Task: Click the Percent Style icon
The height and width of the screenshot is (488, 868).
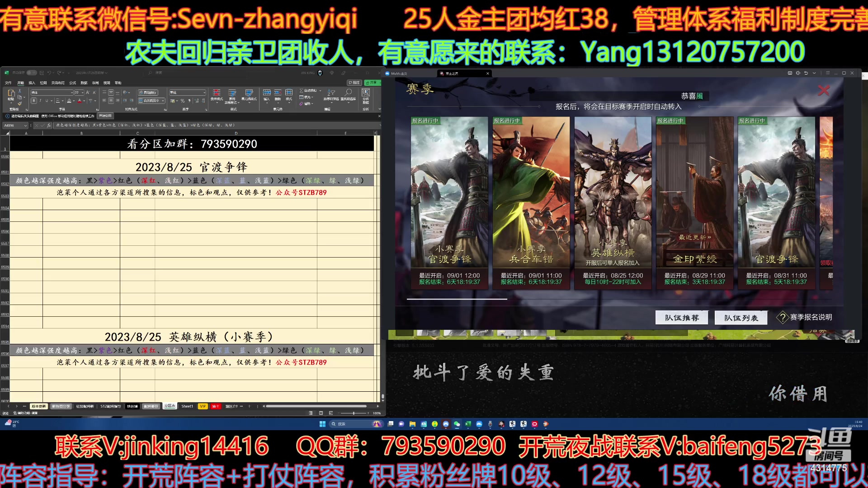Action: click(183, 101)
